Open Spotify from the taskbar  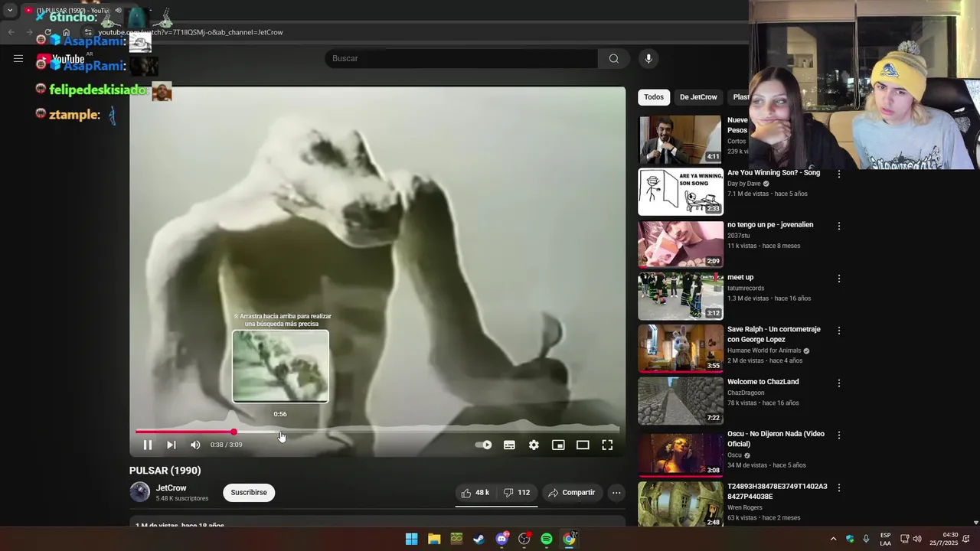(x=547, y=539)
